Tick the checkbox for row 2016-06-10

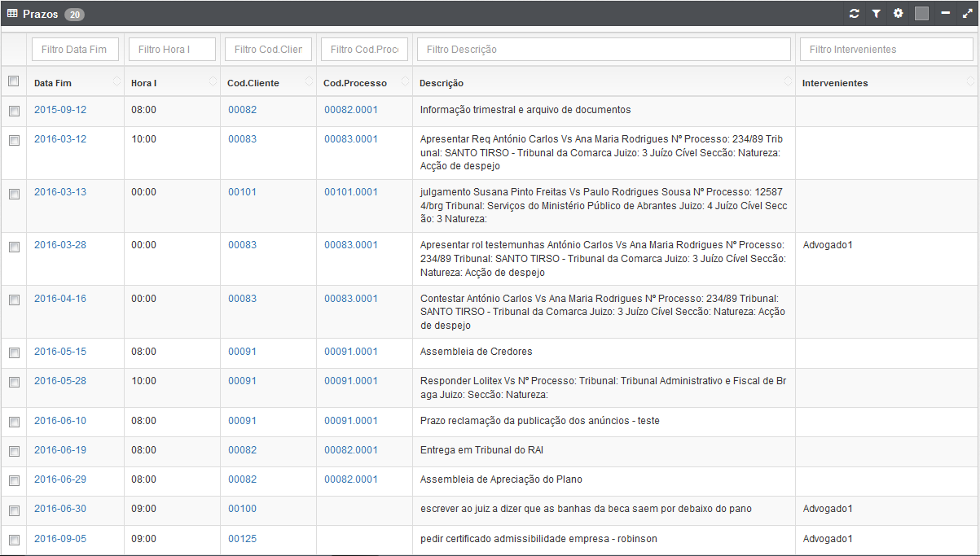click(x=14, y=422)
